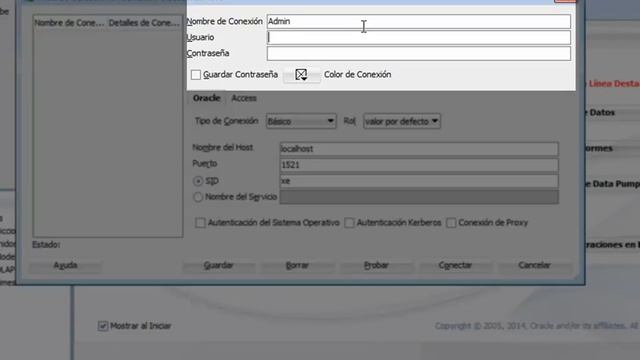Click the Contraseña password field
The width and height of the screenshot is (640, 360).
pyautogui.click(x=419, y=53)
